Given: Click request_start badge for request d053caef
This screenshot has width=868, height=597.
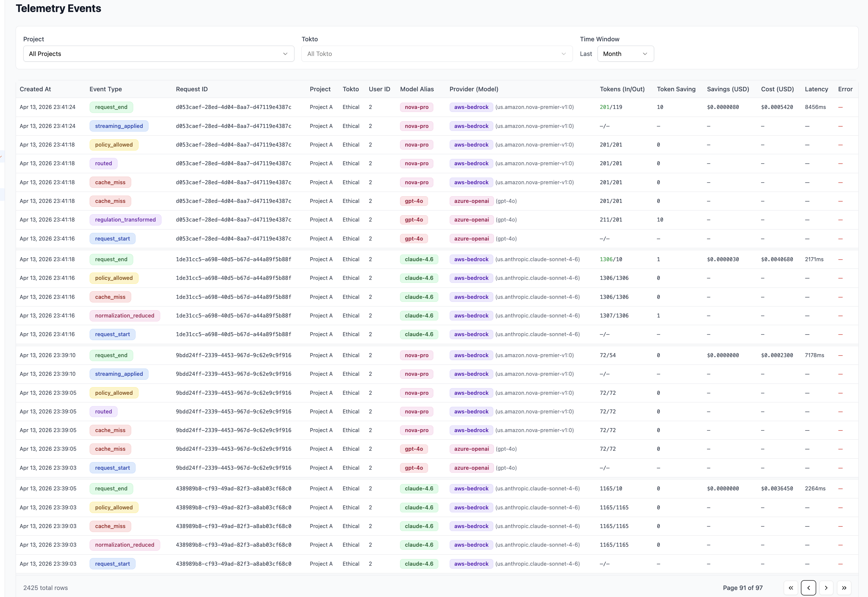Looking at the screenshot, I should point(112,239).
